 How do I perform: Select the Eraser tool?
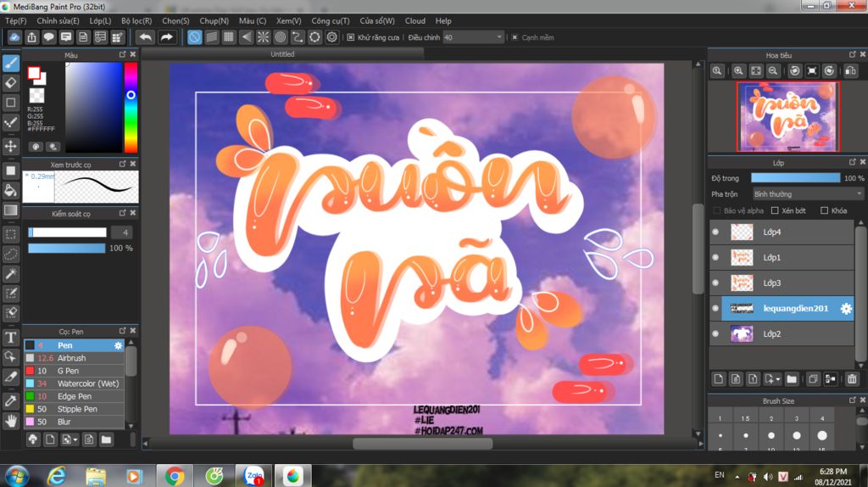click(10, 82)
